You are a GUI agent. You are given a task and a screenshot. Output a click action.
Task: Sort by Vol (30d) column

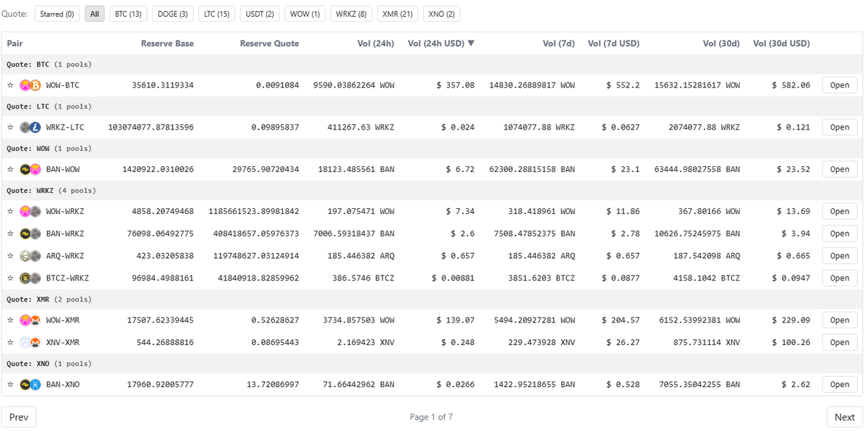721,43
